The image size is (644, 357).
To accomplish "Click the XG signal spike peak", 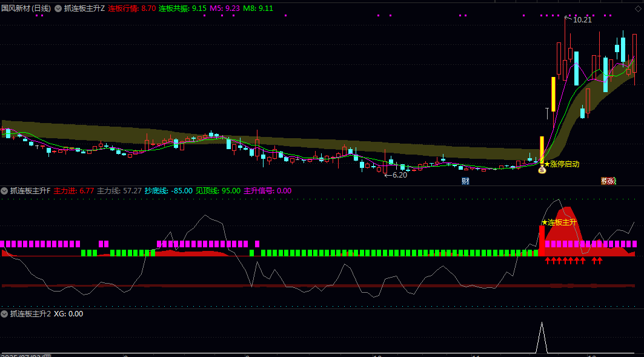I will [x=542, y=325].
